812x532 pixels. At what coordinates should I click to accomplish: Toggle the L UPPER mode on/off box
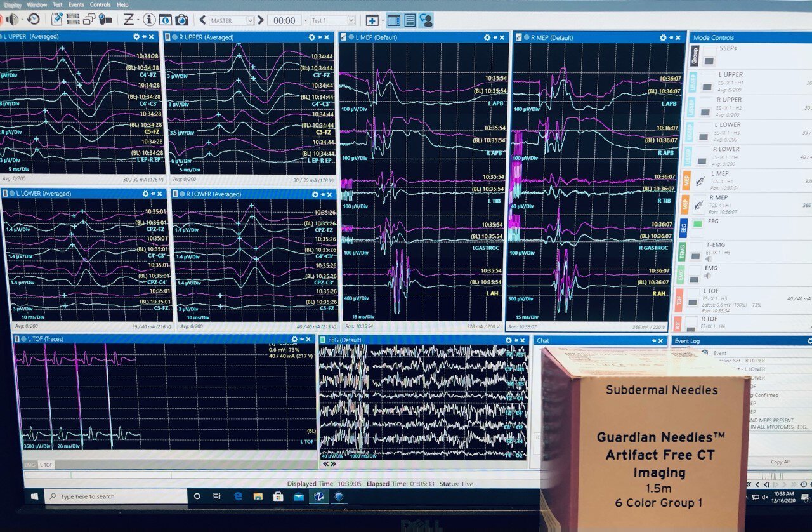click(707, 86)
